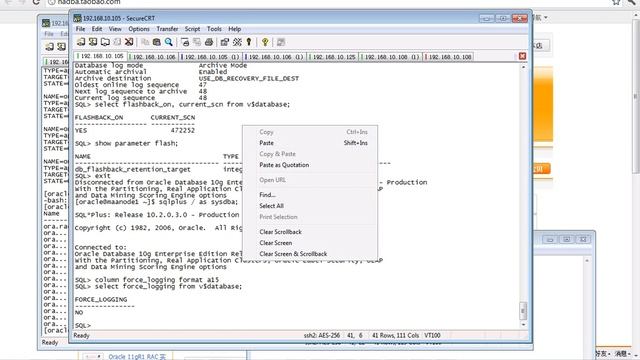Click the greyed-out Print Selection menu entry
Screen dimensions: 640x360
310,217
